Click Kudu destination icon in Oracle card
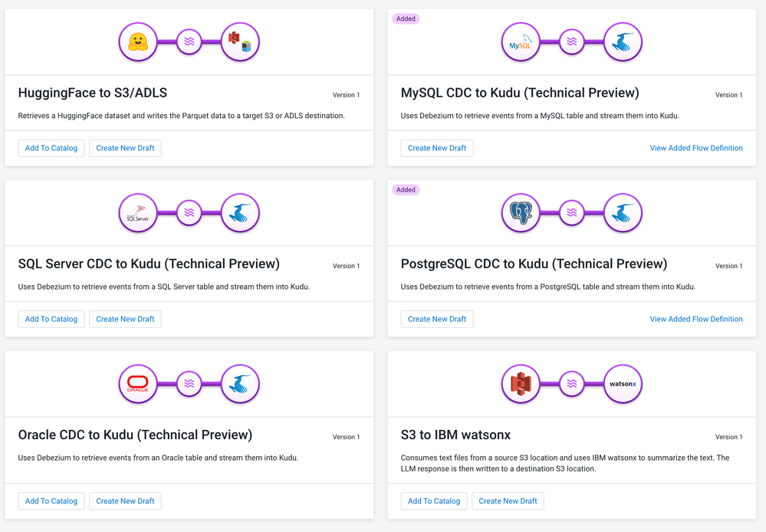The width and height of the screenshot is (766, 532). tap(240, 383)
